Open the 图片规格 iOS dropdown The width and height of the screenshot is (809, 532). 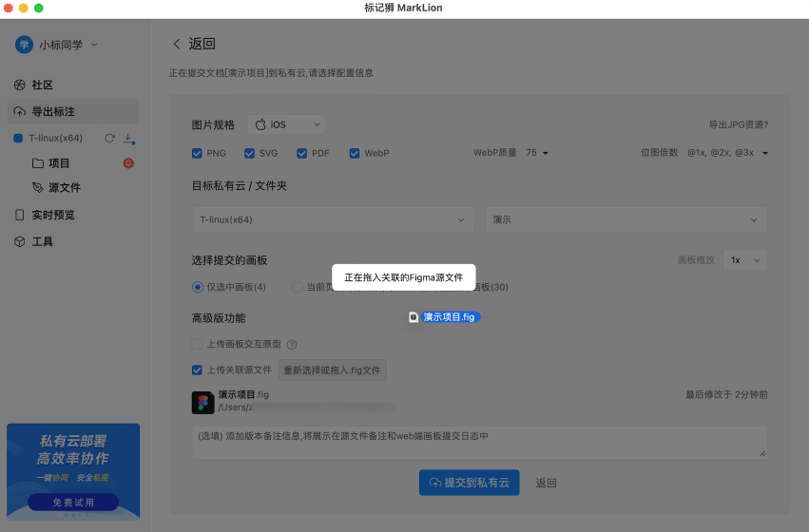click(x=286, y=124)
